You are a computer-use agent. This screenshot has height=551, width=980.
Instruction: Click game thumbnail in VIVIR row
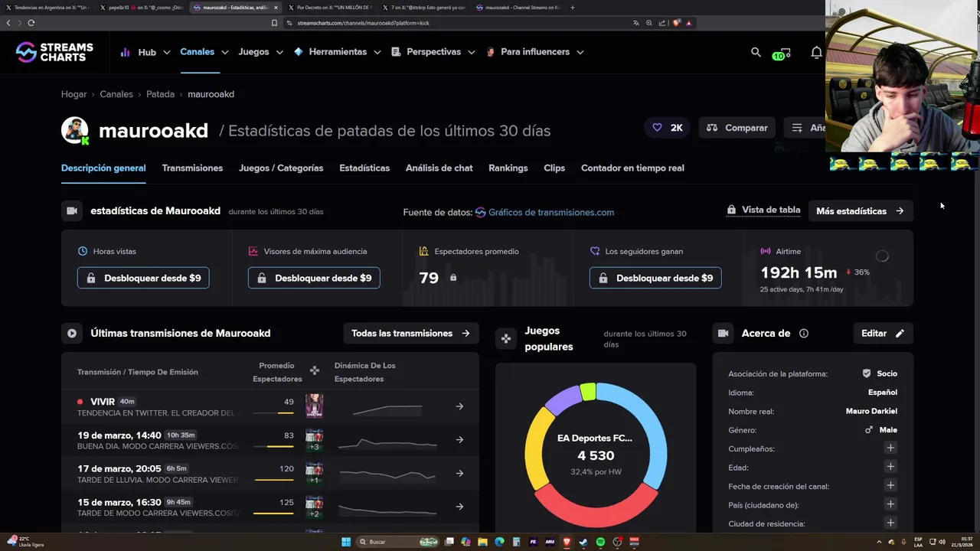pyautogui.click(x=314, y=406)
